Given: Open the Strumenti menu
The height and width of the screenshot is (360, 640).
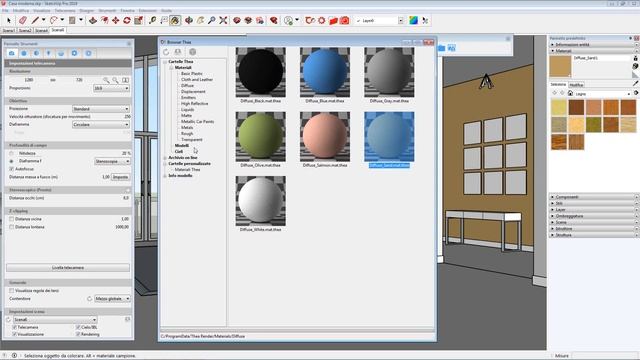Looking at the screenshot, I should [107, 11].
